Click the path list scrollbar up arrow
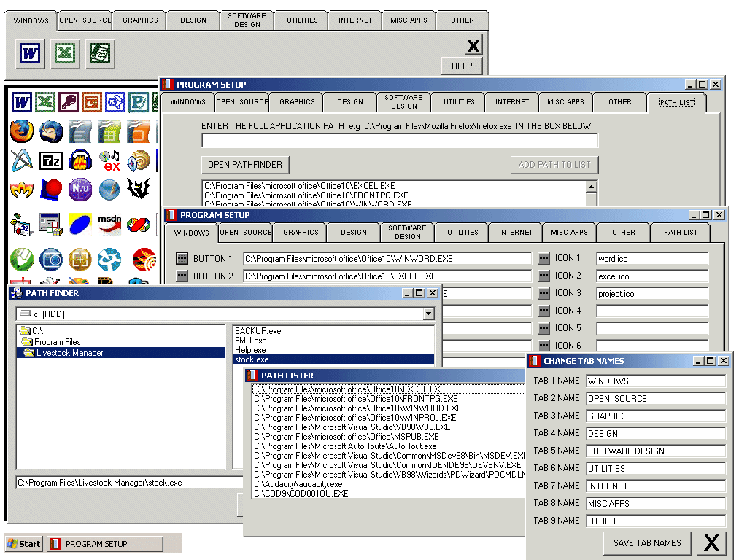Screen dimensions: 747x560 tap(591, 187)
